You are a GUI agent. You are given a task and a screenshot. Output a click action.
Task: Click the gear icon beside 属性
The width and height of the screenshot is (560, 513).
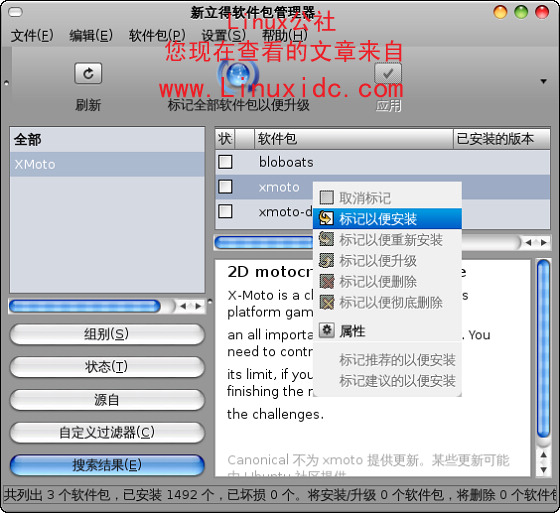coord(326,330)
